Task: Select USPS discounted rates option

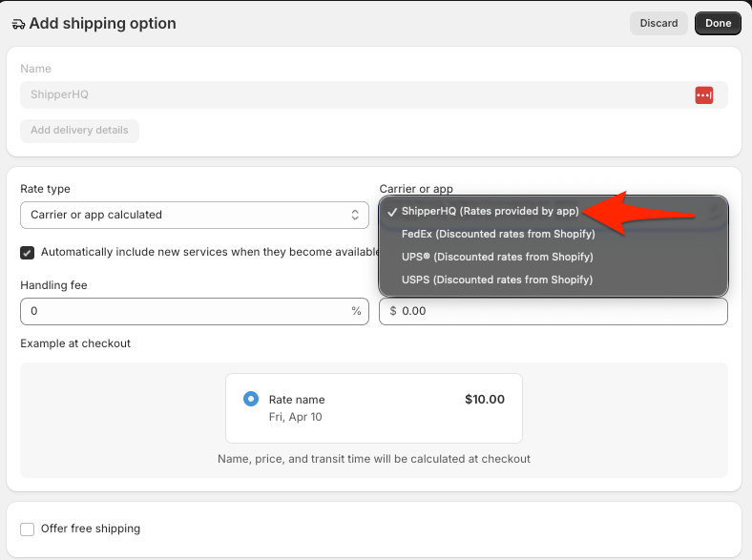Action: point(497,280)
